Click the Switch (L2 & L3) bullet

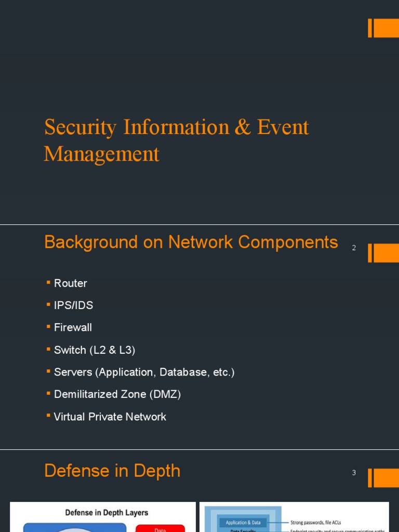tap(95, 350)
